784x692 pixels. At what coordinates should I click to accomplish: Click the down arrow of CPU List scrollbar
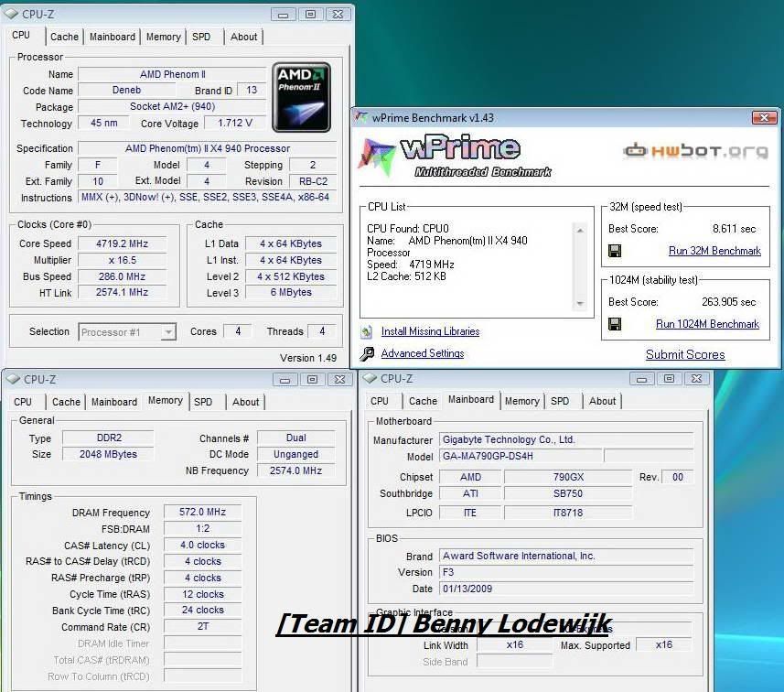(x=579, y=303)
